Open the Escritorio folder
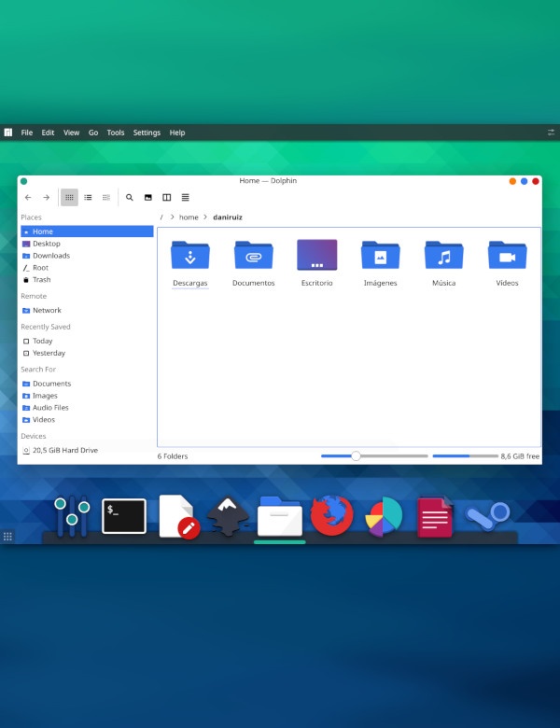 316,263
